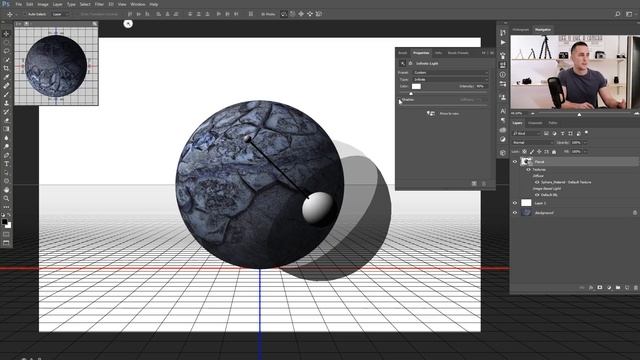Select the Hand tool
Screen dimensions: 640x360
(x=6, y=190)
